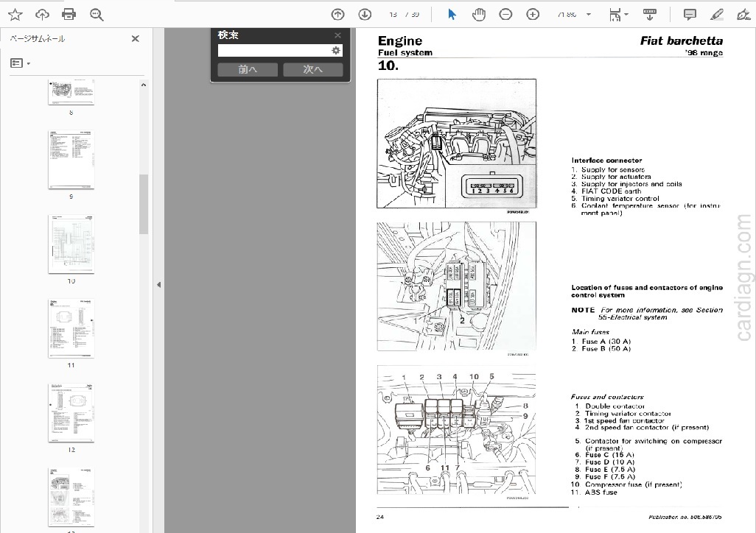
Task: Click the sign document pen icon
Action: tap(743, 15)
